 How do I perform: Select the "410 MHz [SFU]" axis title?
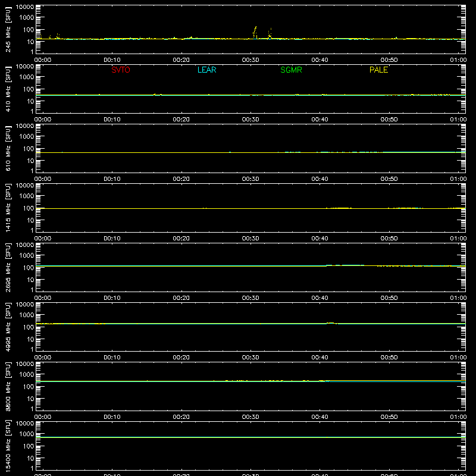[8, 89]
